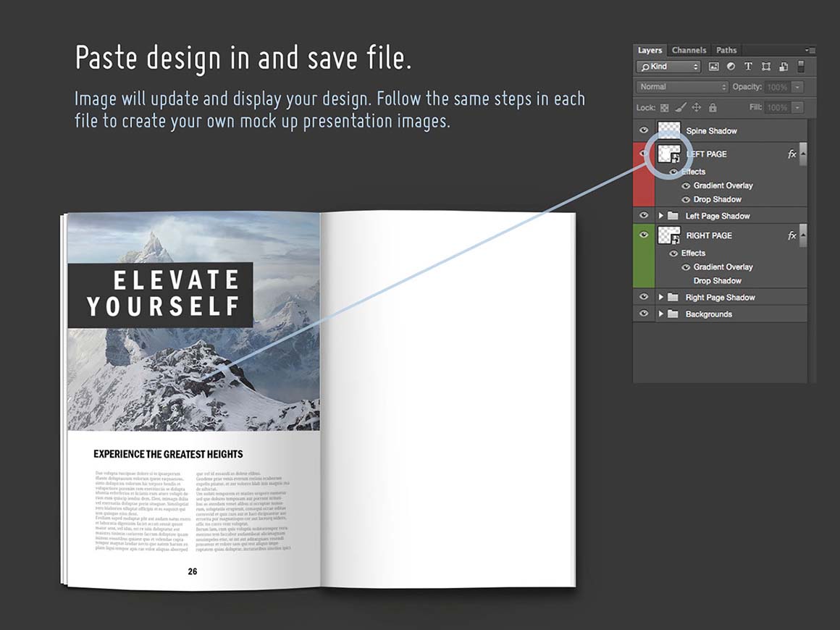
Task: Toggle Gradient Overlay visibility under LEFT PAGE
Action: point(686,186)
